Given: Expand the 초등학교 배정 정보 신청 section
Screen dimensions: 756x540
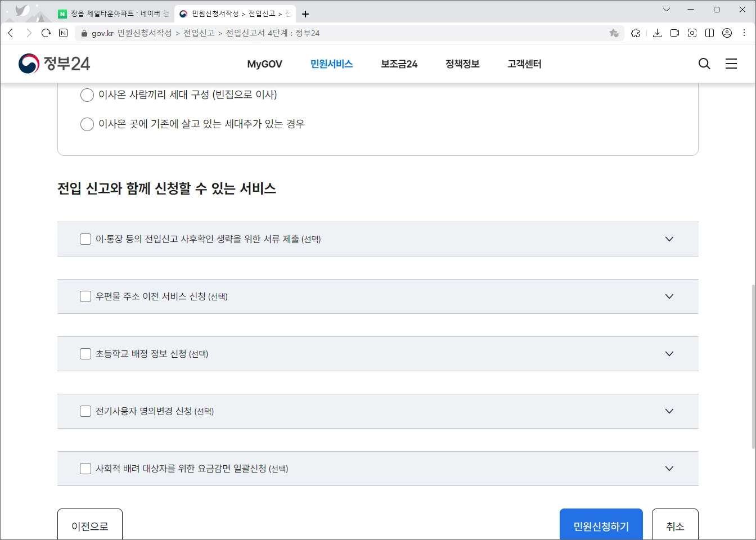Looking at the screenshot, I should point(669,354).
